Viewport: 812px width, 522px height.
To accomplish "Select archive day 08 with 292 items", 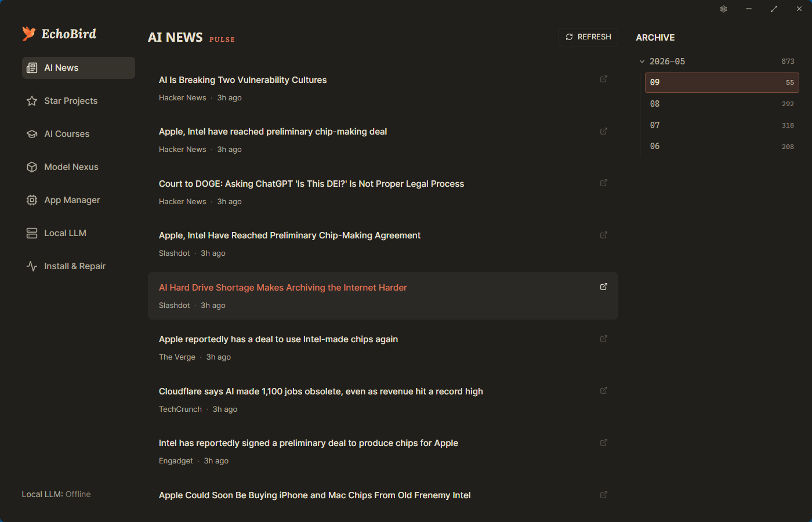I will [722, 104].
